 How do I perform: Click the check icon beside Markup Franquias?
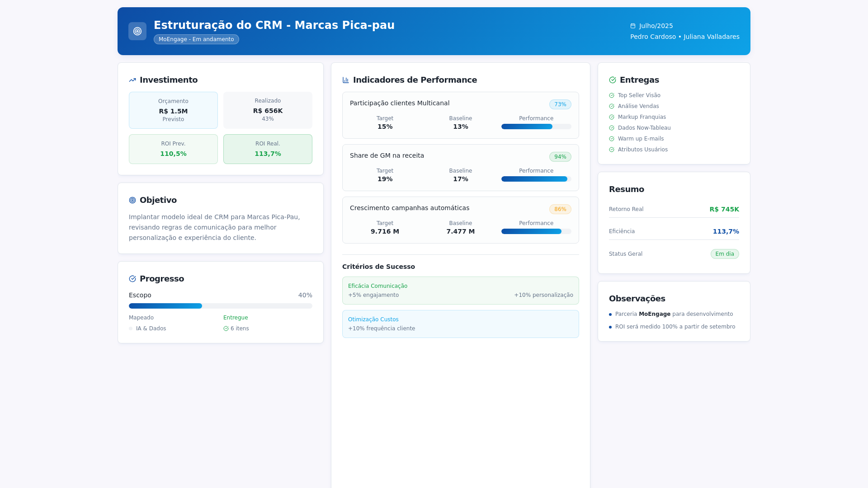(612, 117)
